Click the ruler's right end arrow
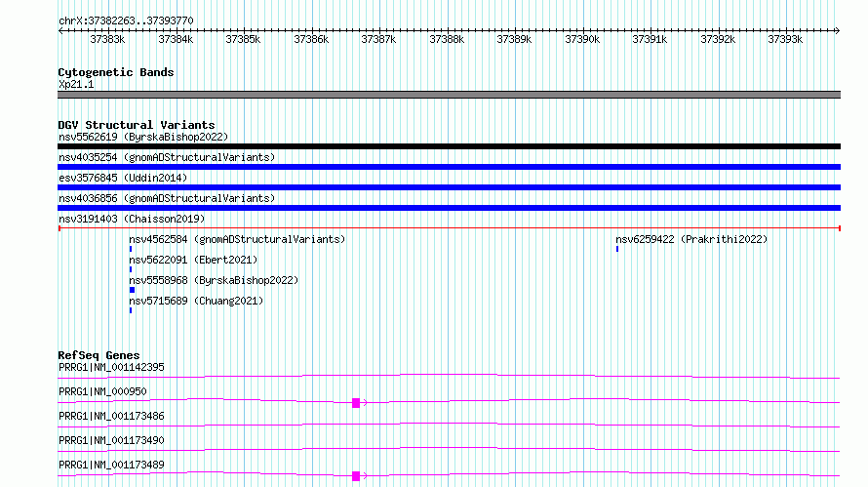Image resolution: width=868 pixels, height=487 pixels. coord(837,31)
